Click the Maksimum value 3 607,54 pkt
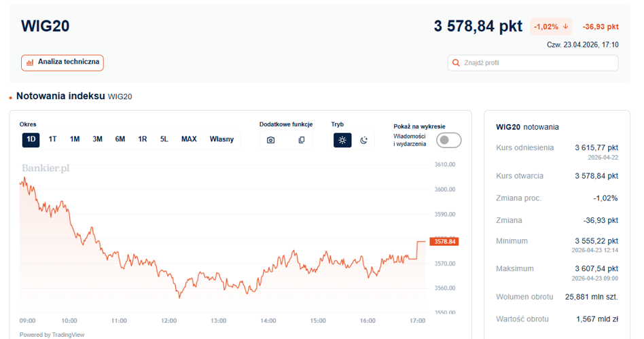This screenshot has height=339, width=644. click(596, 269)
